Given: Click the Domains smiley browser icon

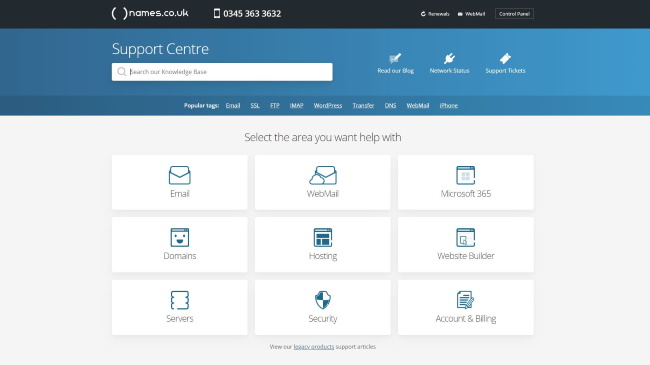Looking at the screenshot, I should point(179,237).
